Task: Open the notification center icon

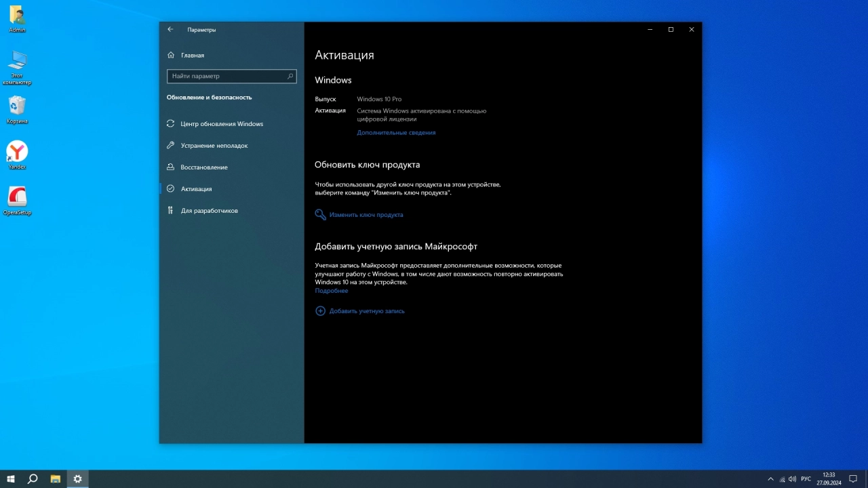Action: [853, 479]
